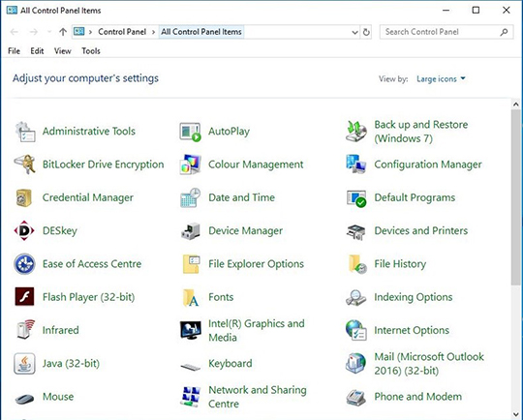Click the address bar Control Panel icon

79,32
